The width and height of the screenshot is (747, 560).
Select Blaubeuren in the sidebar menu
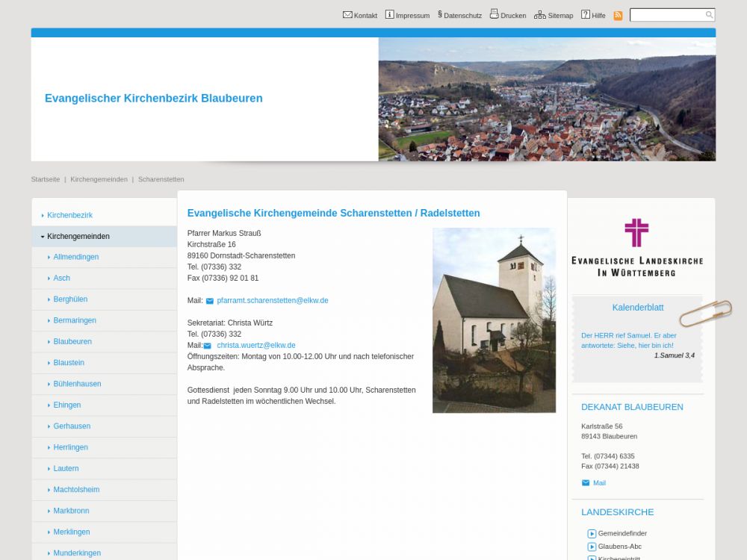(x=72, y=342)
